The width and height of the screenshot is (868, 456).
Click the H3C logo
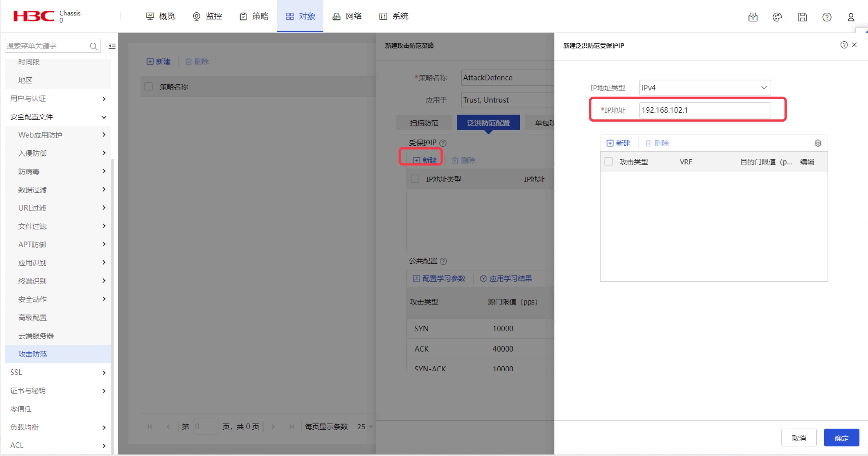point(34,16)
